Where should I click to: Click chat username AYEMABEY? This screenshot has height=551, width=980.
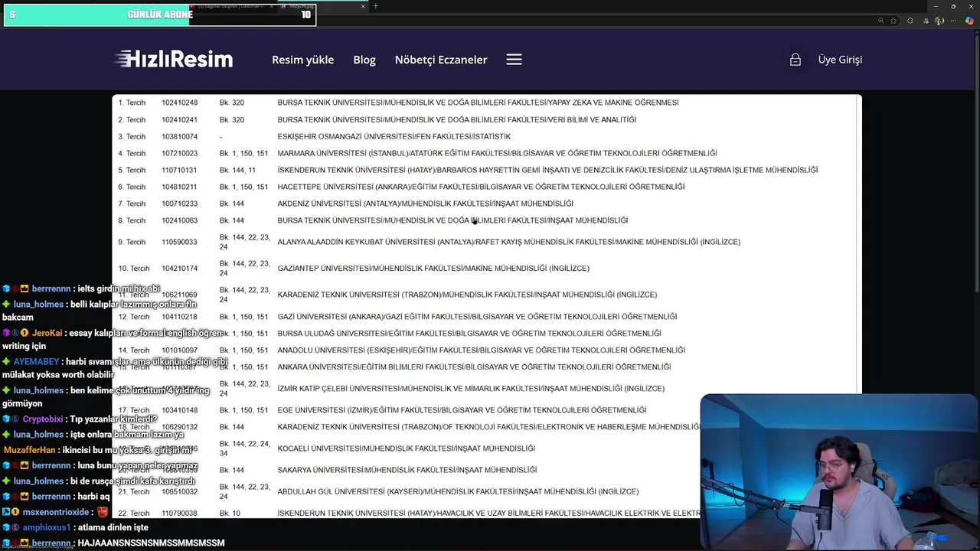[x=36, y=361]
